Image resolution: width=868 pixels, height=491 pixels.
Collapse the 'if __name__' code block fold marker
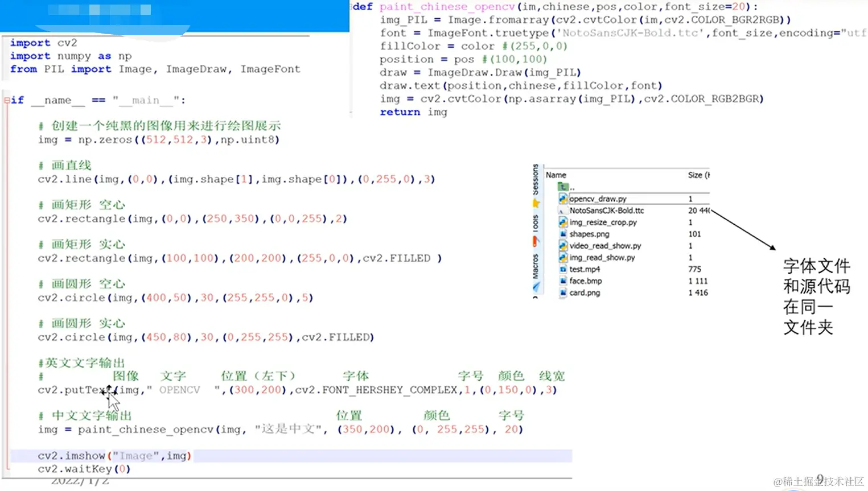click(x=7, y=100)
